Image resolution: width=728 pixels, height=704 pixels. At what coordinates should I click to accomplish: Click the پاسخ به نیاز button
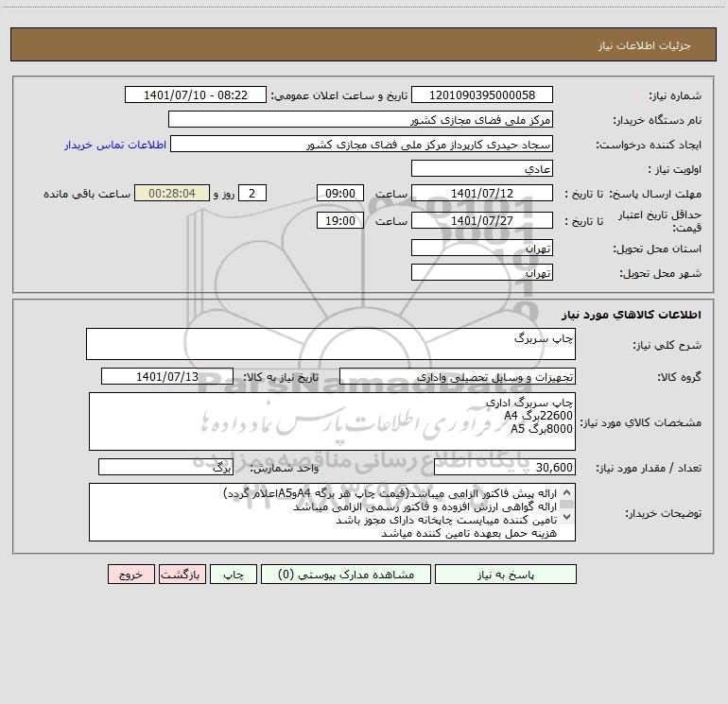(x=506, y=574)
